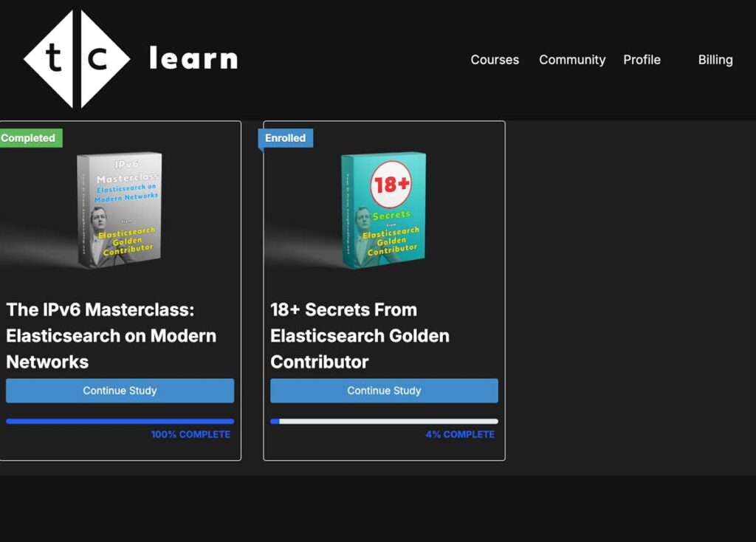
Task: Click the '4% COMPLETE' label
Action: 460,434
